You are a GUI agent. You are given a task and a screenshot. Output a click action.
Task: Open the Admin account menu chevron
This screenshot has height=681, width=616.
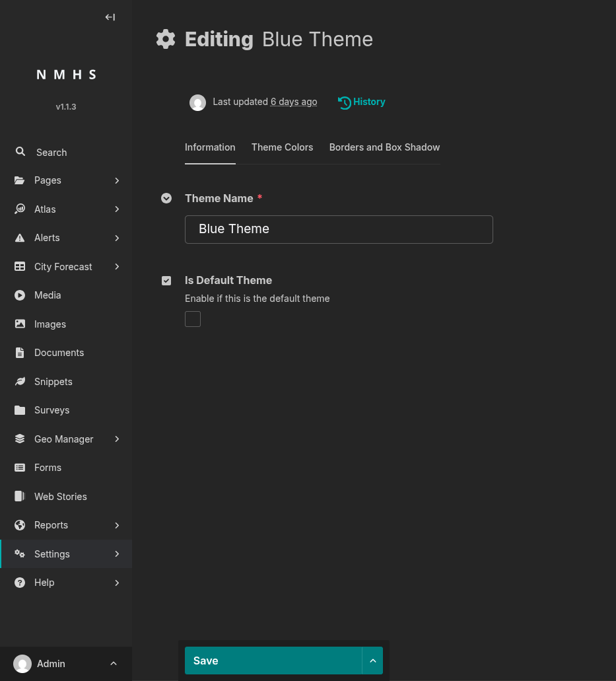pos(114,664)
